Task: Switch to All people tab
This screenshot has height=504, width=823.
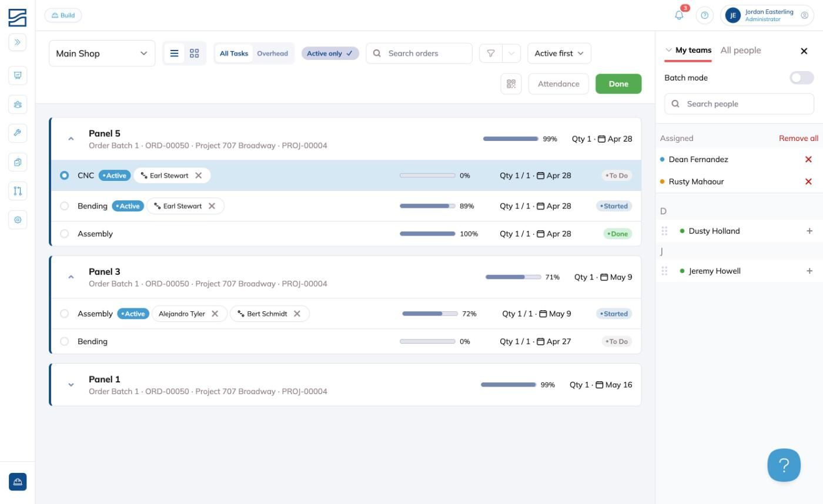Action: point(741,51)
